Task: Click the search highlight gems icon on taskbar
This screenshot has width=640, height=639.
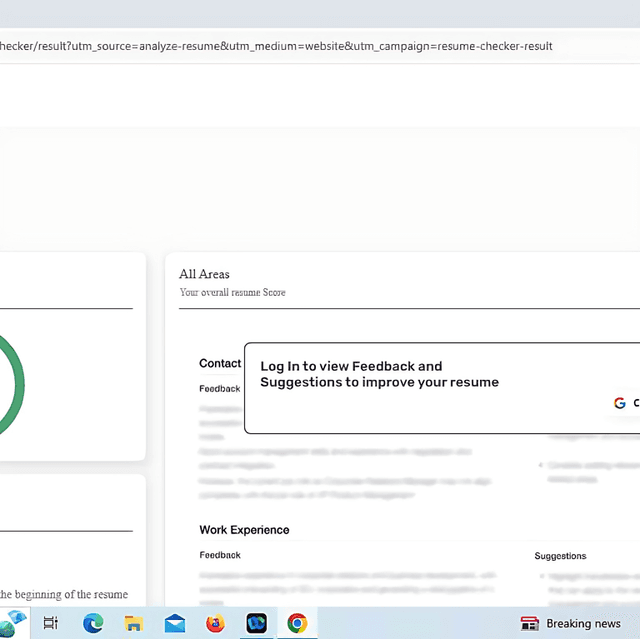Action: click(x=12, y=623)
